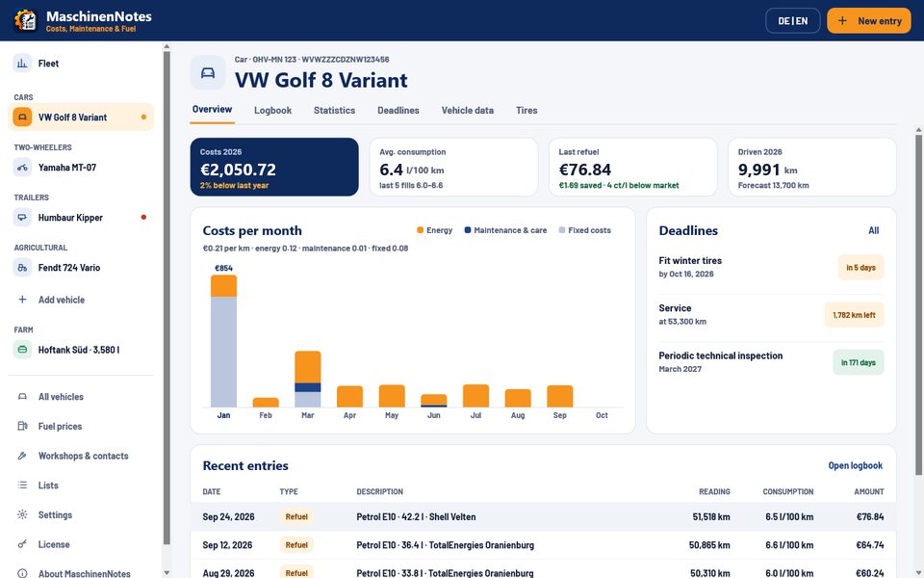Open the Vehicle data tab

468,110
